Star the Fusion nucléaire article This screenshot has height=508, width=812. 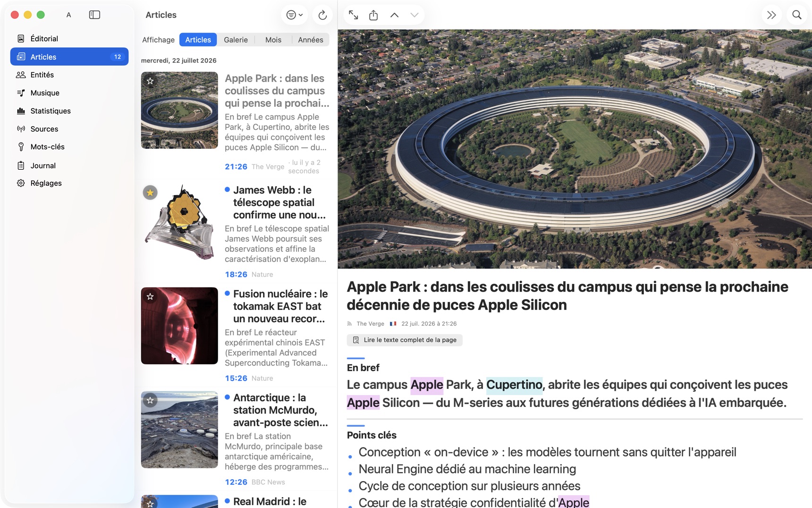click(x=150, y=297)
